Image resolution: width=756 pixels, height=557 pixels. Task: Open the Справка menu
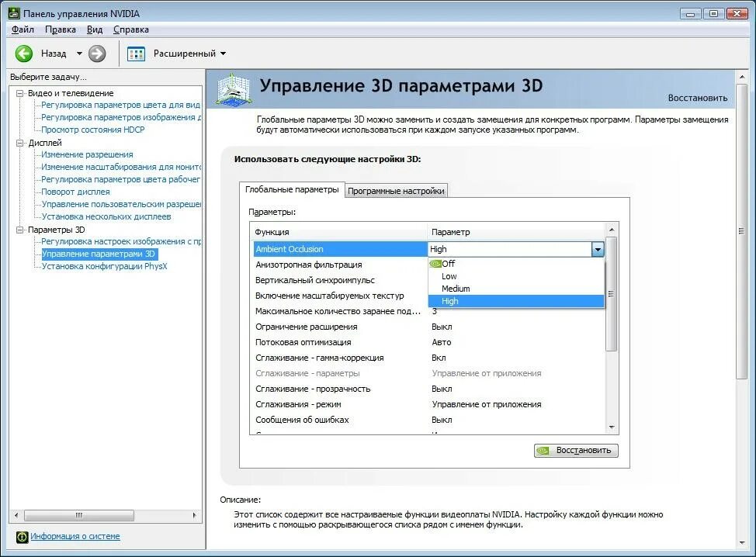tap(130, 29)
